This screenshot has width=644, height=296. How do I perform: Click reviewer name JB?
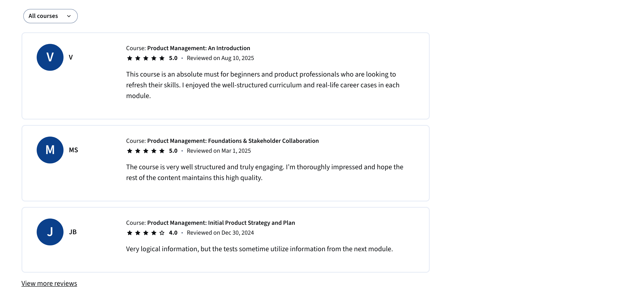pyautogui.click(x=73, y=232)
